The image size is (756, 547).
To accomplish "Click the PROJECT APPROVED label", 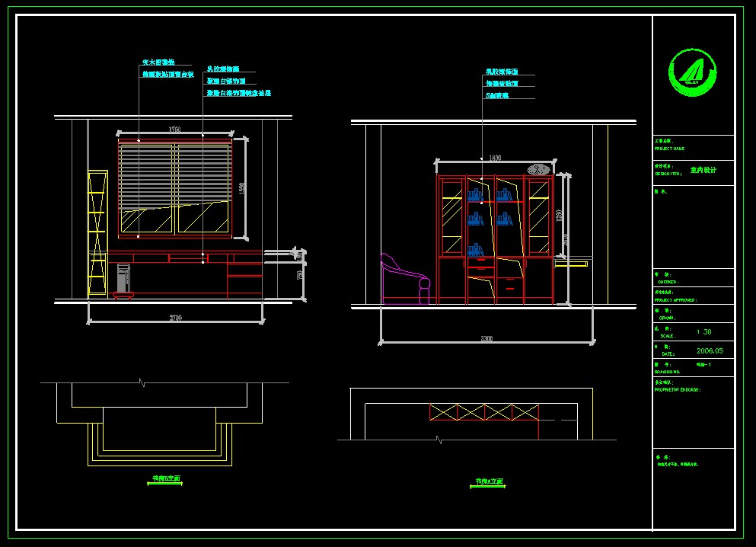I will point(675,300).
